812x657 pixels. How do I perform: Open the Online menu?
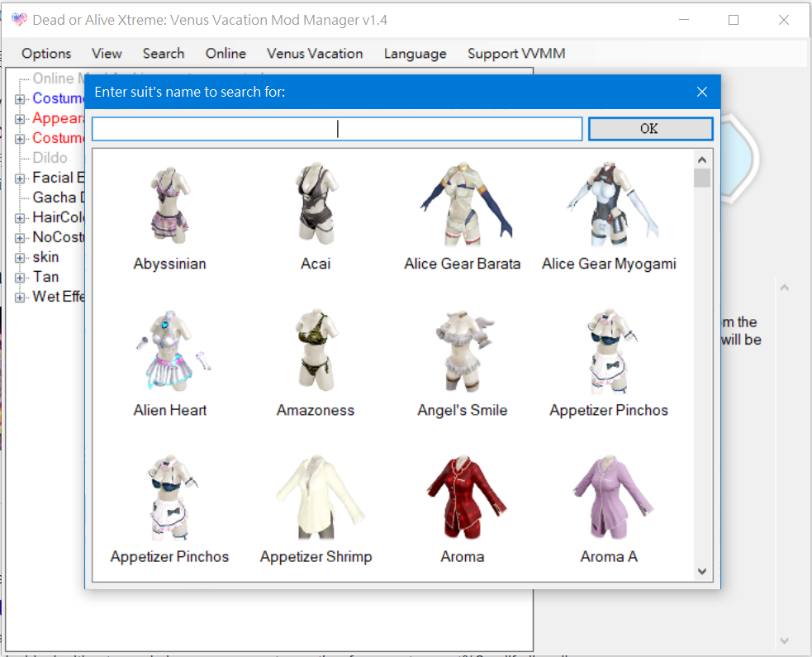coord(226,54)
